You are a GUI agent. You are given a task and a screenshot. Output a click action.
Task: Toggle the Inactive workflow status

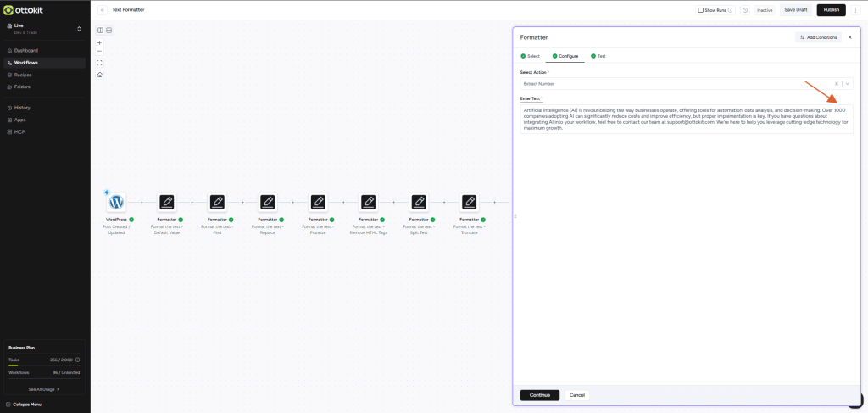[764, 10]
